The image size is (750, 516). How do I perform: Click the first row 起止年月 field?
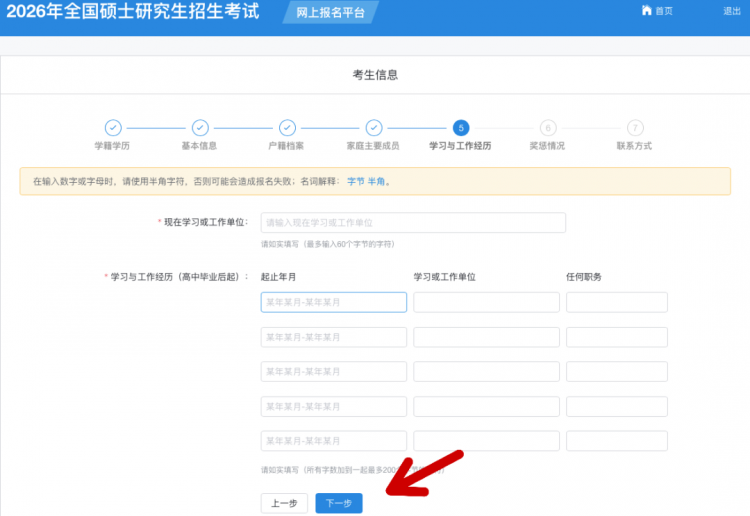[x=333, y=302]
